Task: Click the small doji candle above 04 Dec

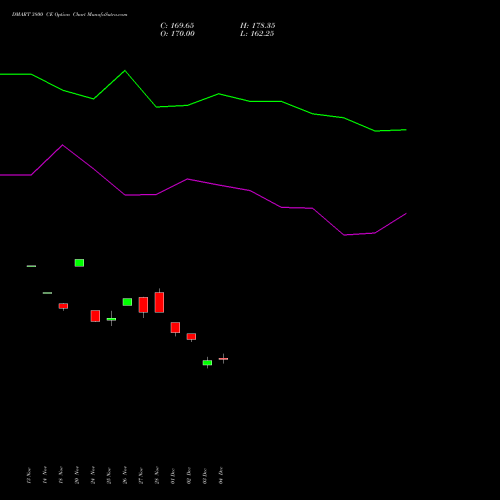Action: (223, 359)
